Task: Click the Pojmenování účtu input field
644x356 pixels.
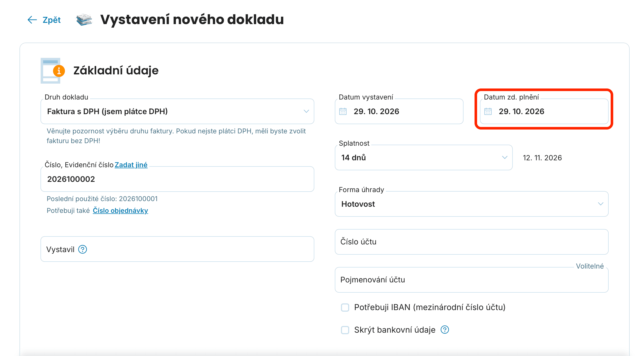Action: [x=471, y=280]
